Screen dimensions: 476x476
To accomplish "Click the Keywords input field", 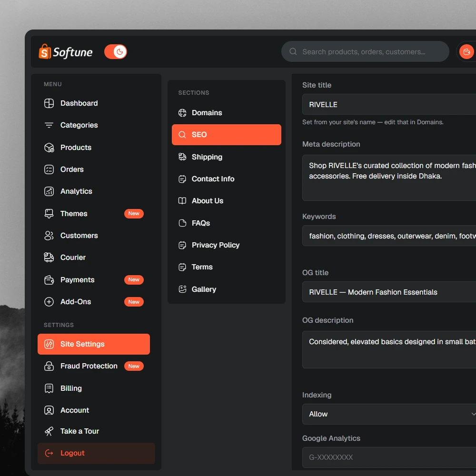I will pyautogui.click(x=389, y=236).
